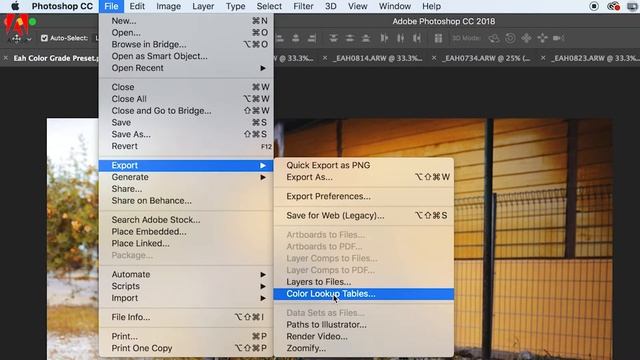Close the _EAH0823.ARW document tab
The width and height of the screenshot is (640, 360).
coord(543,58)
